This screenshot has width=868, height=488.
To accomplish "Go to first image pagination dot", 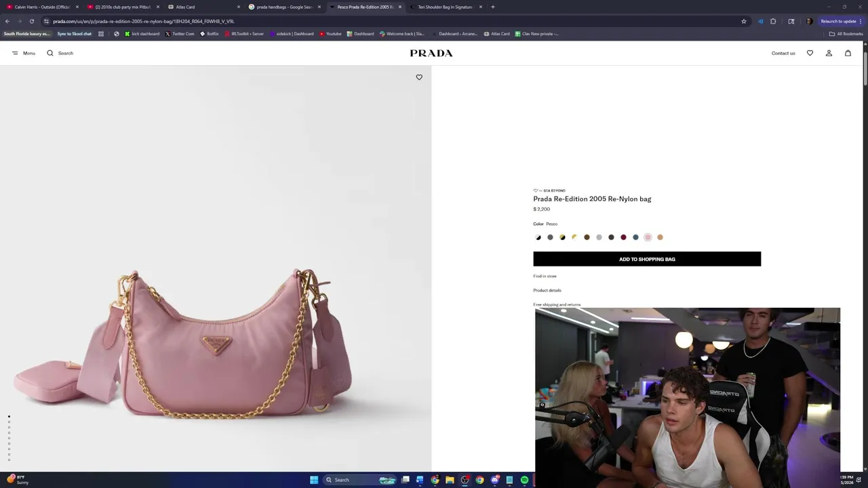I will tap(9, 416).
